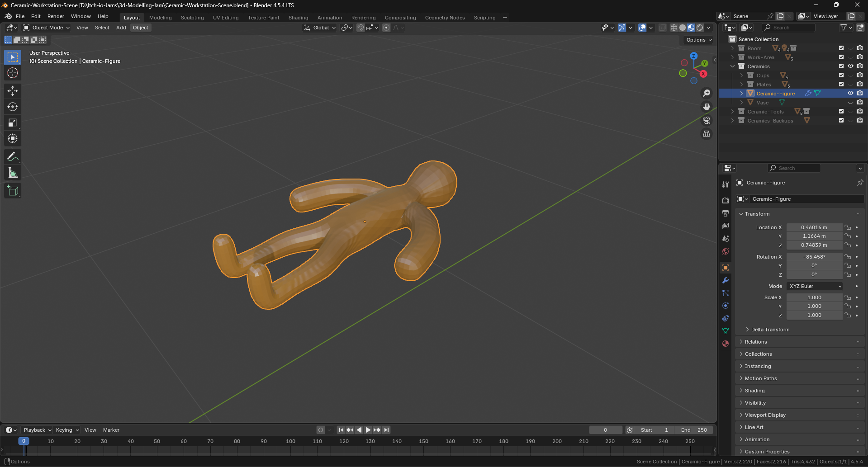Toggle camera view in viewport
Screen dimensions: 868x467
click(706, 120)
